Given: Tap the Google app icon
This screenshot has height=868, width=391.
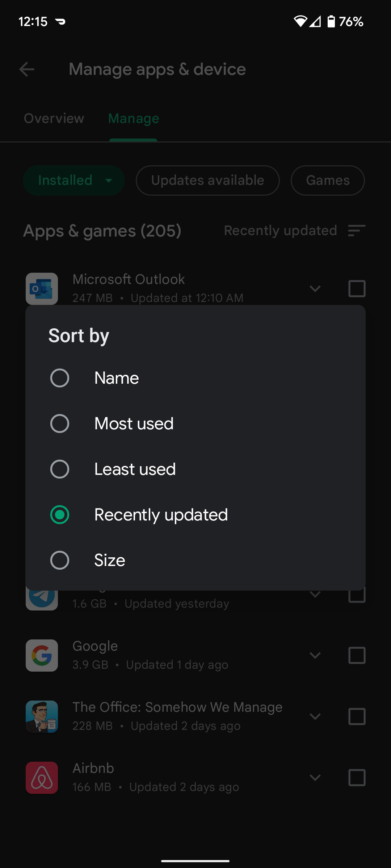Looking at the screenshot, I should (42, 655).
